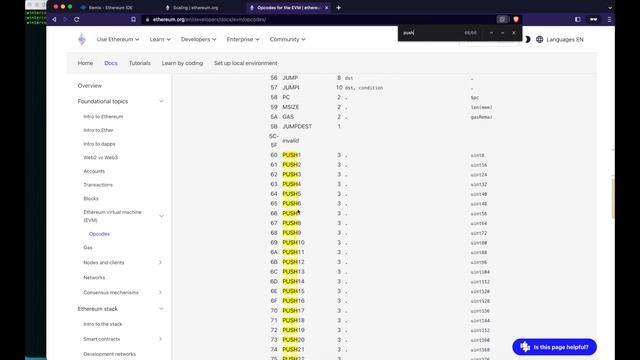Open the browser sidebar panel icon

click(x=578, y=19)
